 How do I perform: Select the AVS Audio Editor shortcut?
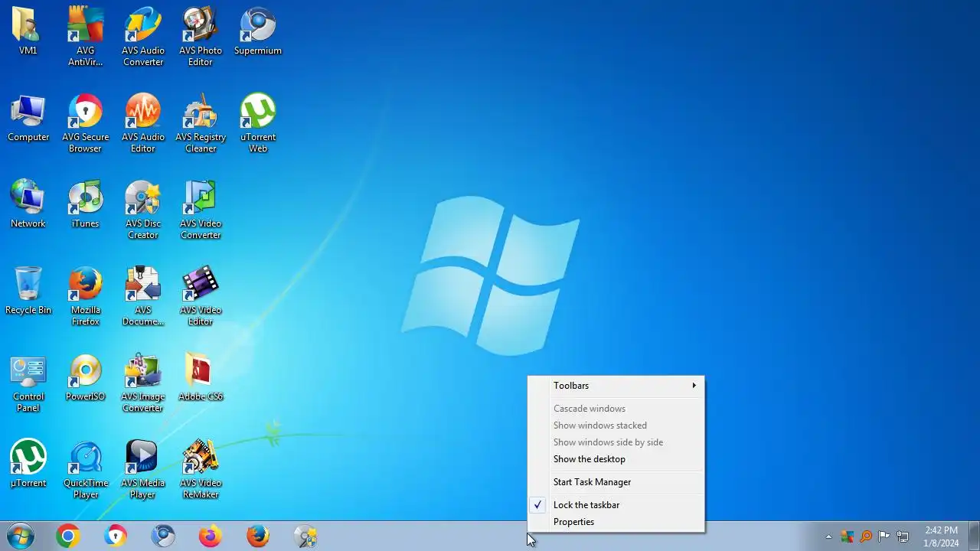click(143, 122)
